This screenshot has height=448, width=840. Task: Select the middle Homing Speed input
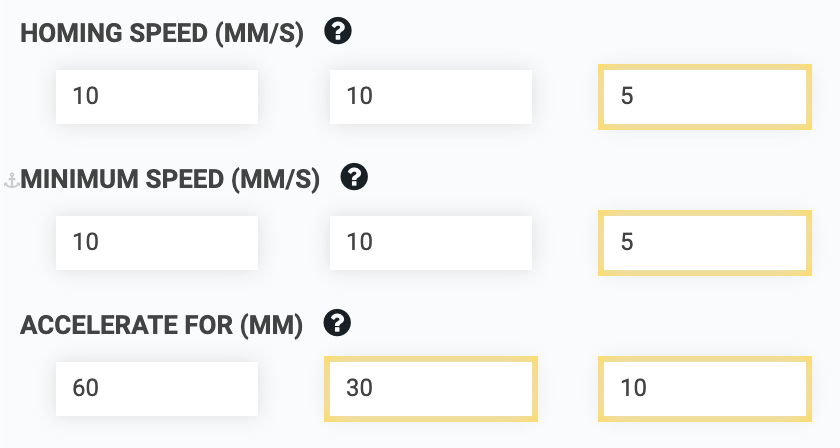[431, 97]
